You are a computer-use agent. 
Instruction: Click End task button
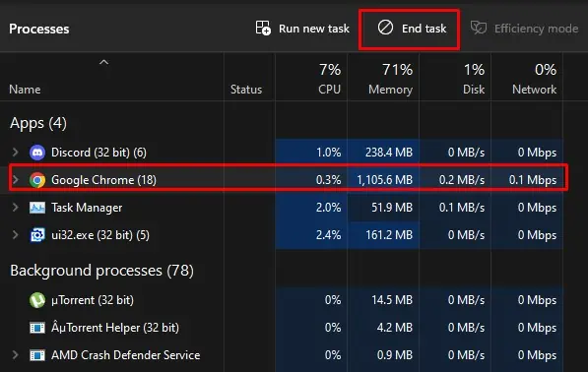[x=412, y=29]
